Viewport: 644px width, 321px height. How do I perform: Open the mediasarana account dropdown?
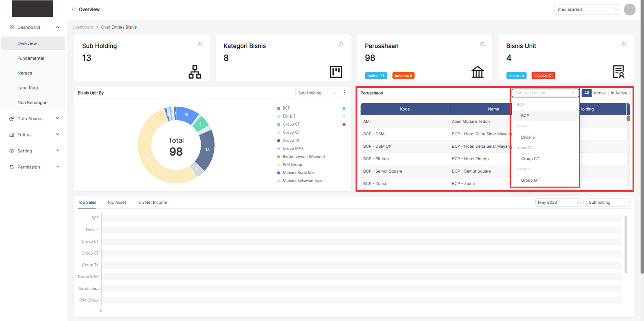tap(587, 10)
